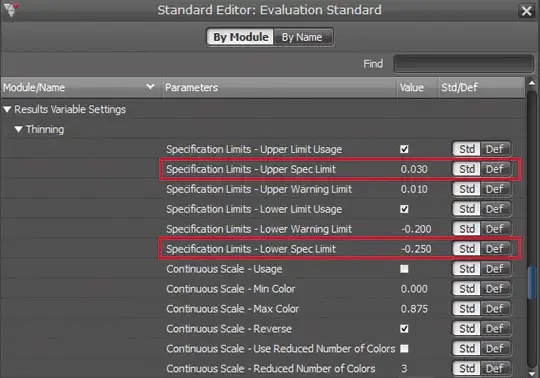Collapse Results Variable Settings tree node

pos(7,109)
